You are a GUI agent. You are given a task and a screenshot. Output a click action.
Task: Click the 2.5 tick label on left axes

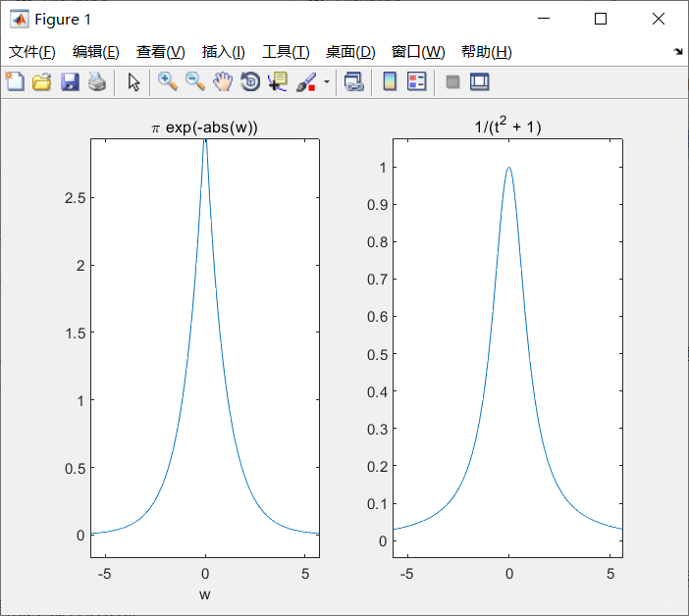coord(76,198)
